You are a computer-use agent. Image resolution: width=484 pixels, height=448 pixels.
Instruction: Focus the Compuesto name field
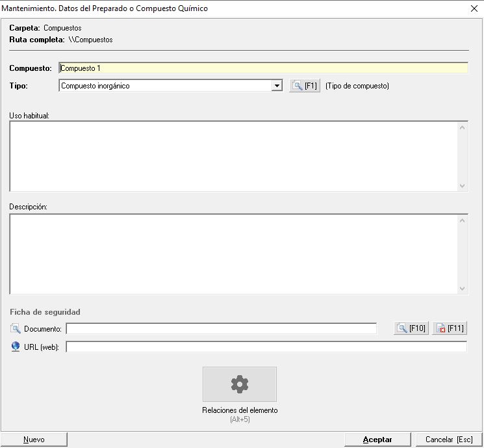pyautogui.click(x=262, y=68)
